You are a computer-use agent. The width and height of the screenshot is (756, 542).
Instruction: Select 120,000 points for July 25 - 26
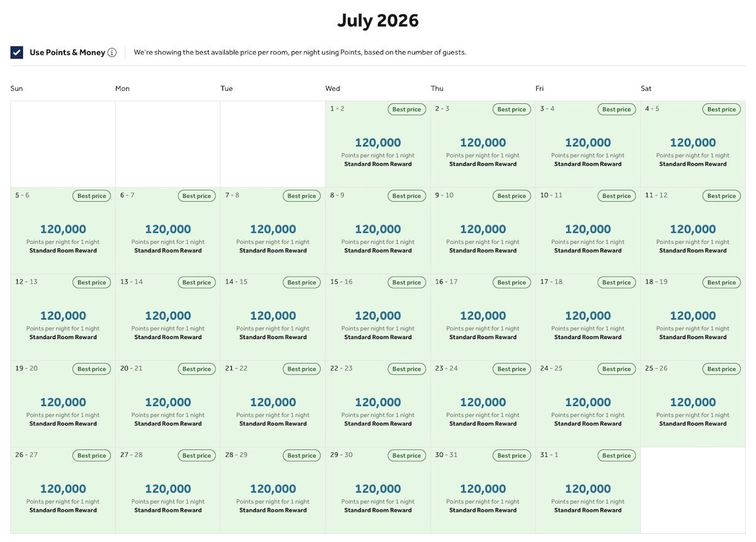point(693,402)
